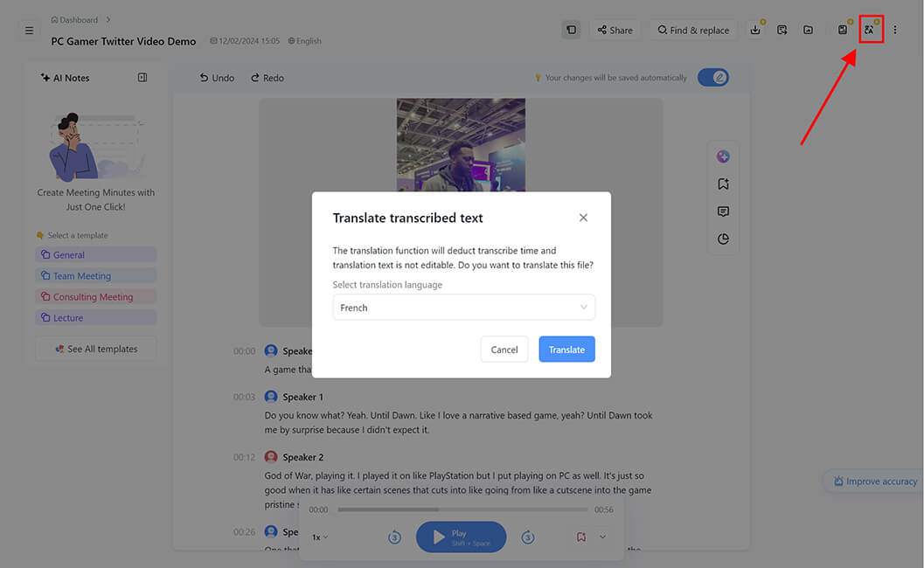Play the audio with the Play button
Viewport: 924px width, 568px height.
pos(461,537)
